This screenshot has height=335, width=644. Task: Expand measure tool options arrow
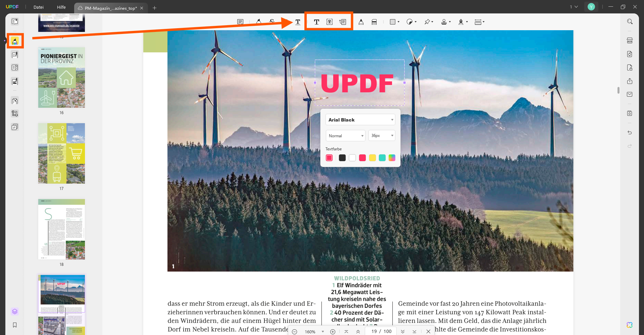tap(484, 22)
